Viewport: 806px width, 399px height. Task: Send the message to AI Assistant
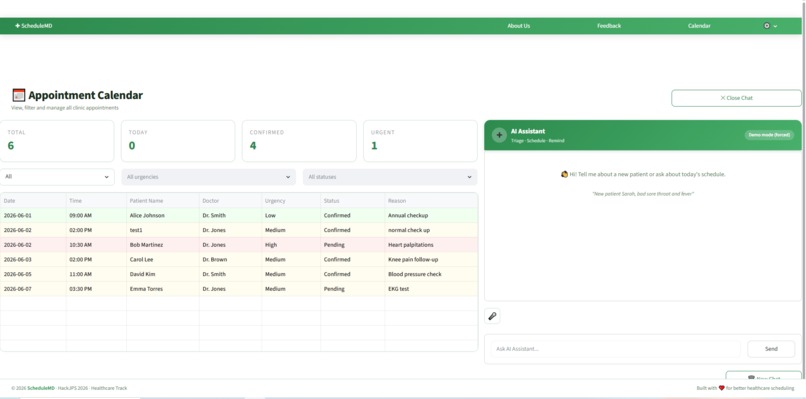[771, 349]
